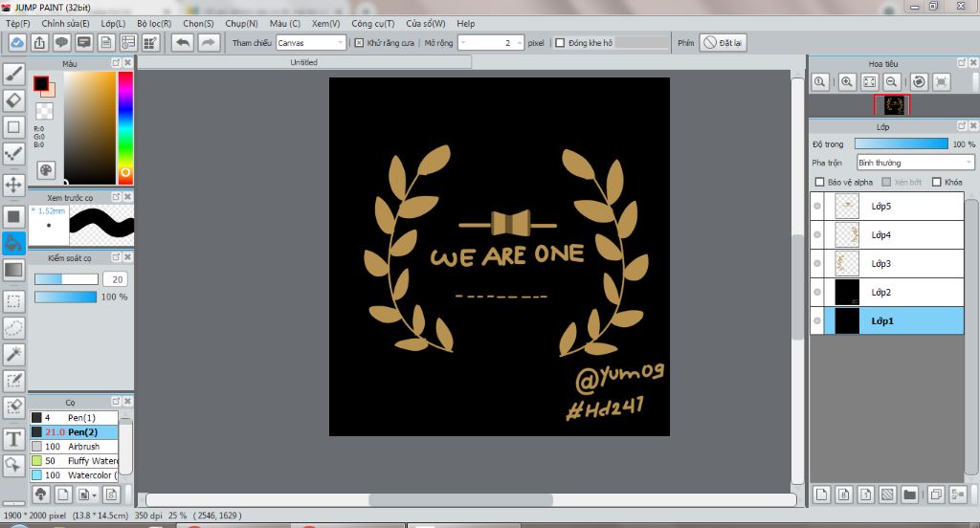Click the Redo arrow button
Screen dimensions: 980x528
[208, 42]
